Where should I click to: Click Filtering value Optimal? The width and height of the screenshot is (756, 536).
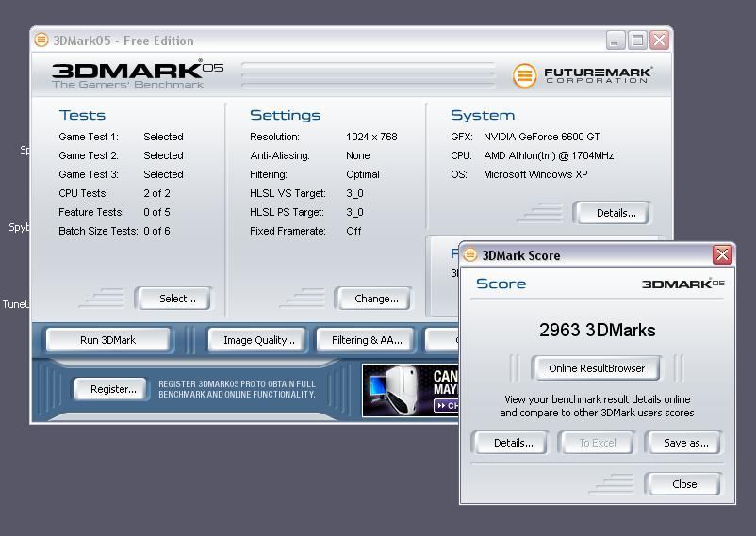tap(363, 174)
